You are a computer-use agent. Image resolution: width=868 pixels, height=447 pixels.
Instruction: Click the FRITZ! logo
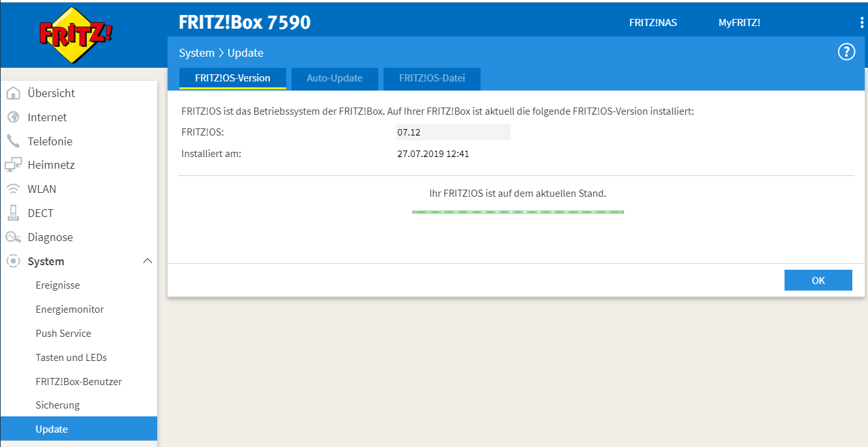(76, 35)
